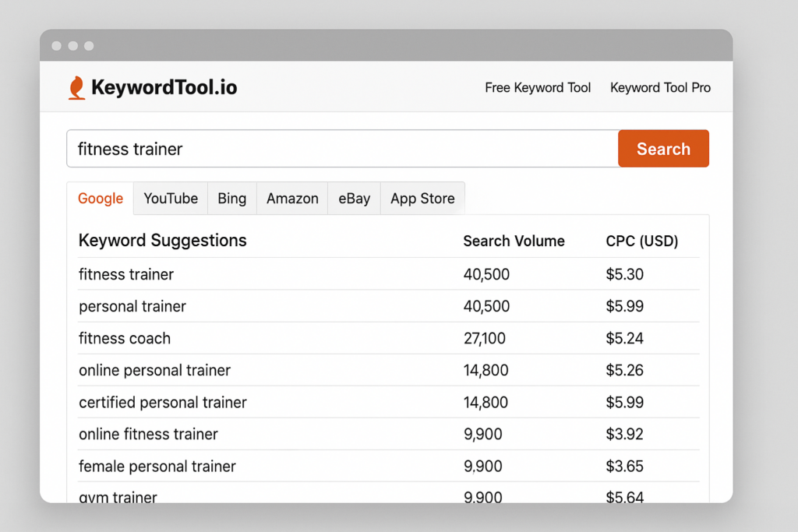Screen dimensions: 798x532
Task: Switch to the App Store tab
Action: pyautogui.click(x=422, y=199)
